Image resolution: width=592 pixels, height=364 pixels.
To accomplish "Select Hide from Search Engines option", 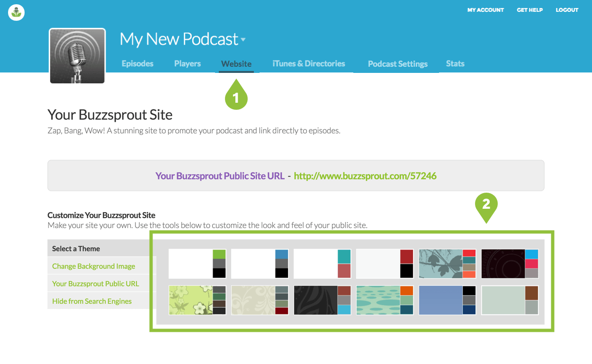I will pos(91,301).
